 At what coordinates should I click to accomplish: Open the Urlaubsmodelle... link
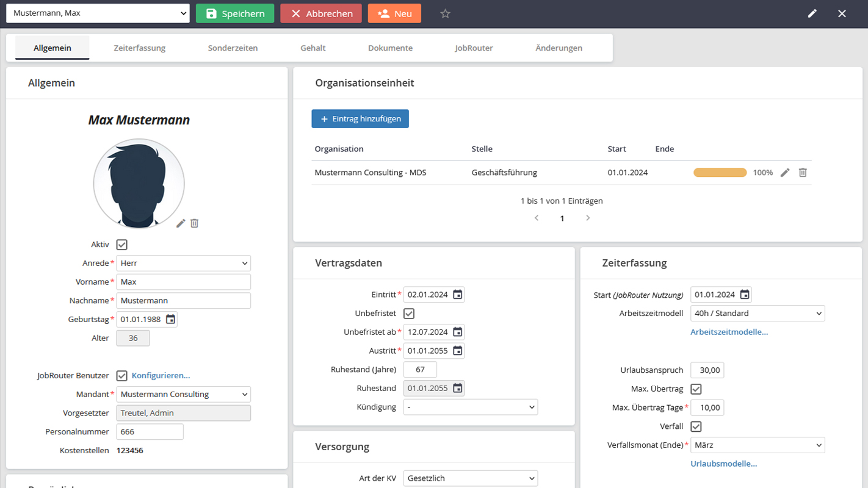click(x=723, y=464)
